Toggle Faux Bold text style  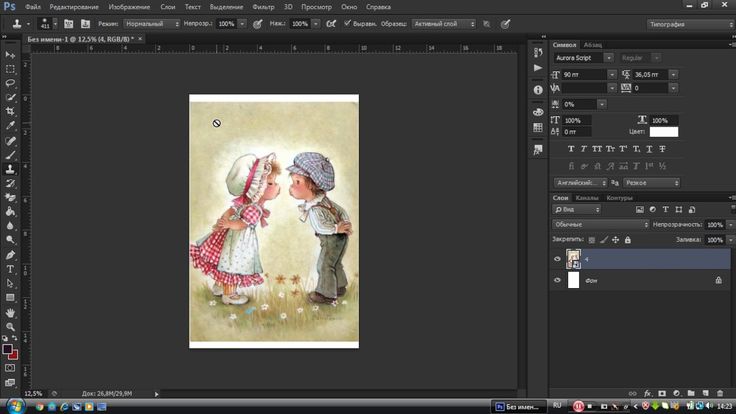(x=571, y=149)
